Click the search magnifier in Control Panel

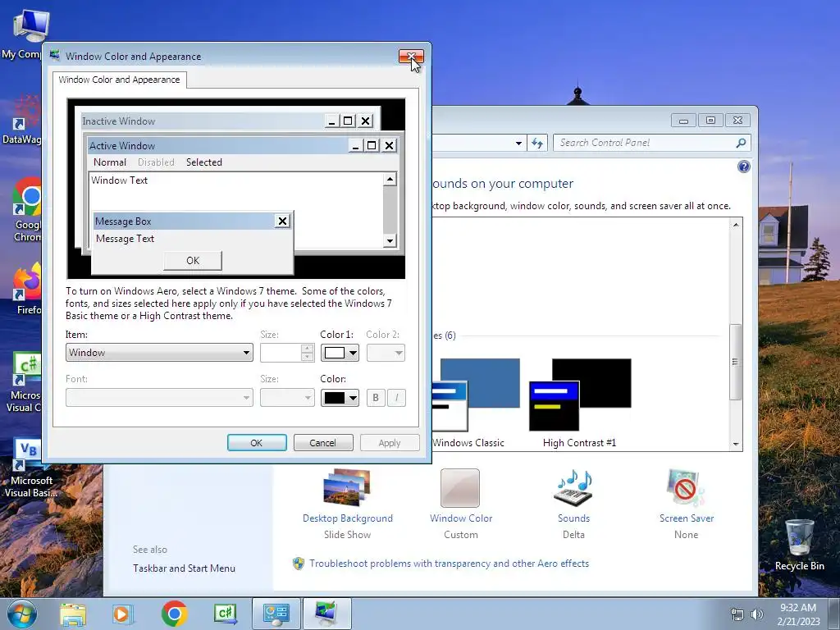(x=741, y=143)
